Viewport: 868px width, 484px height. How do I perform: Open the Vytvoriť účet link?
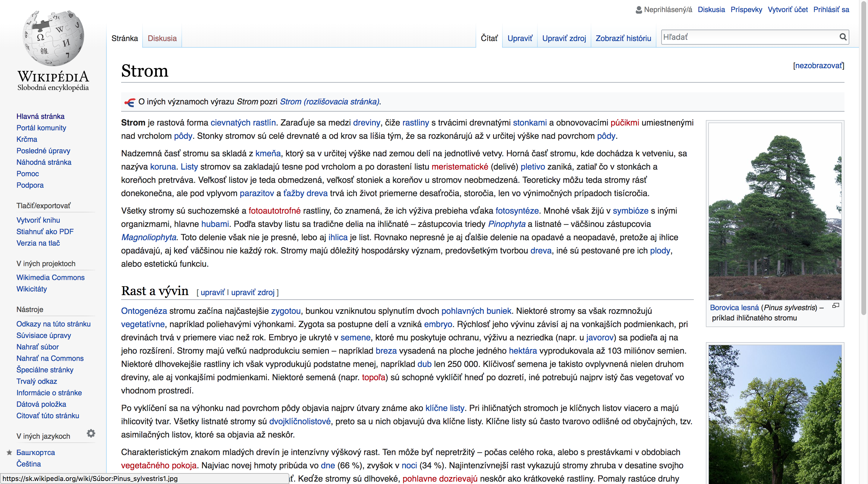(x=788, y=9)
